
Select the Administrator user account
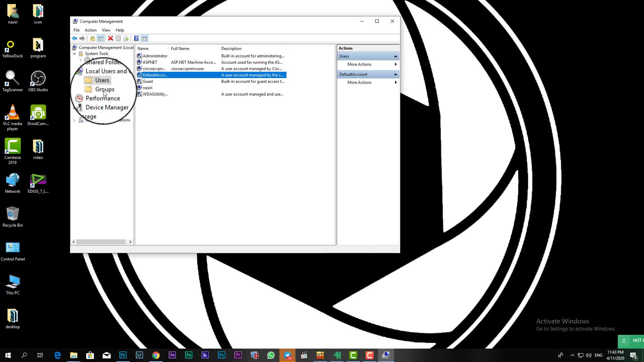click(155, 56)
